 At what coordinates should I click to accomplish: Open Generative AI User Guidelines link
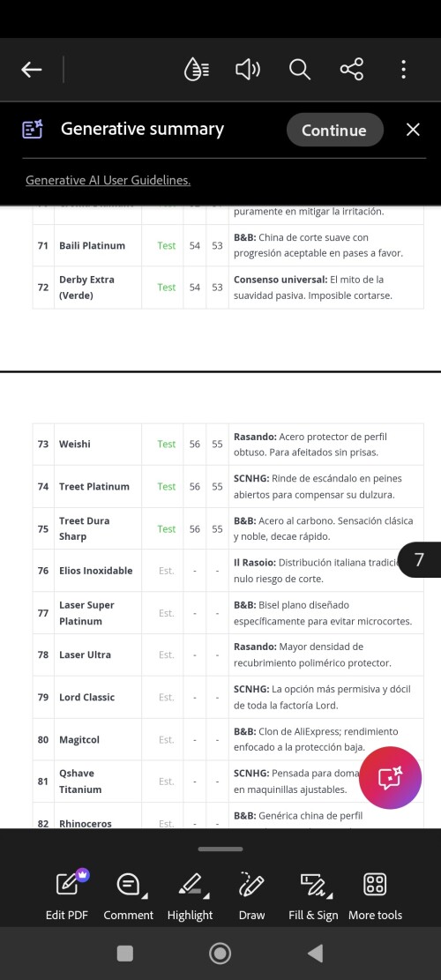tap(108, 180)
